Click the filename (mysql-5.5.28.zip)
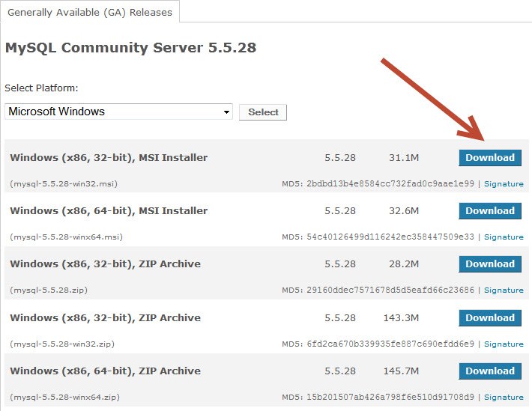 49,290
